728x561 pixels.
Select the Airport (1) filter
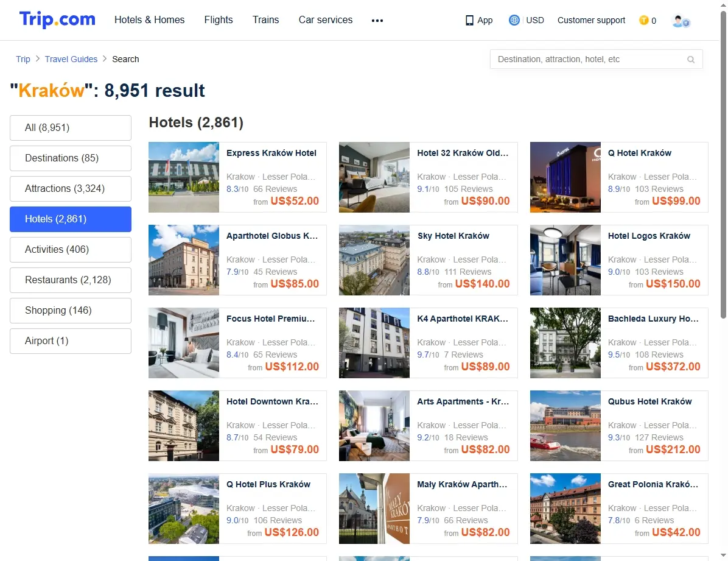coord(71,341)
